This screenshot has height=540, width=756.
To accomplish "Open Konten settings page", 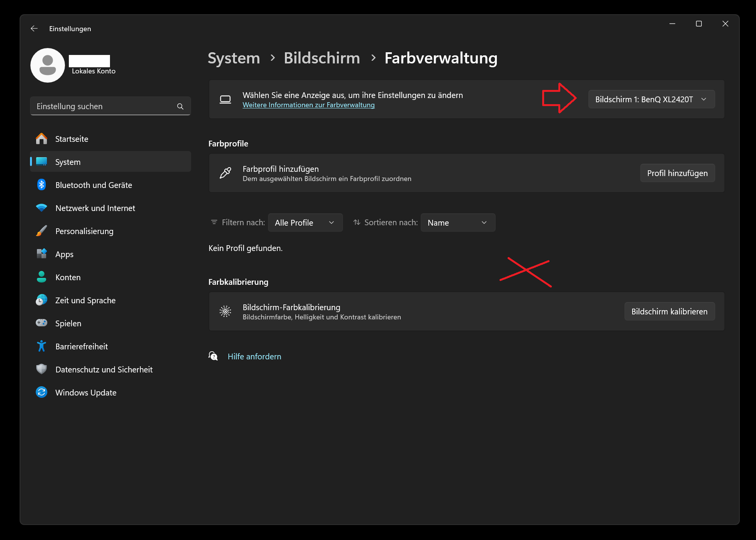I will pos(110,277).
